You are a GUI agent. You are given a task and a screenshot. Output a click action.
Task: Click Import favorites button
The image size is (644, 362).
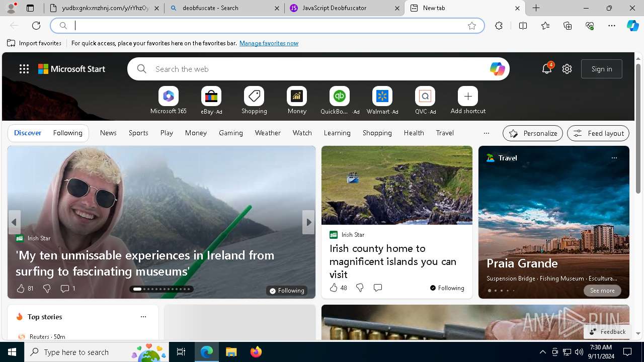tap(34, 43)
